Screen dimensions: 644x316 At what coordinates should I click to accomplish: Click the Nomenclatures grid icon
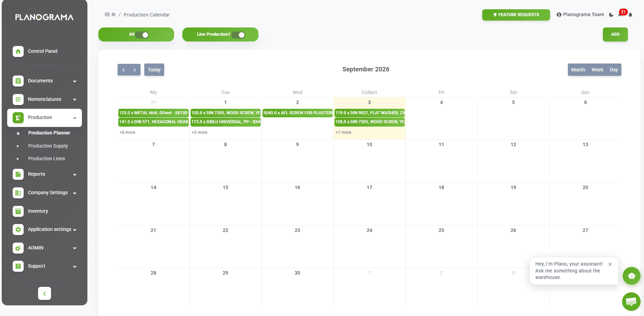pyautogui.click(x=18, y=100)
